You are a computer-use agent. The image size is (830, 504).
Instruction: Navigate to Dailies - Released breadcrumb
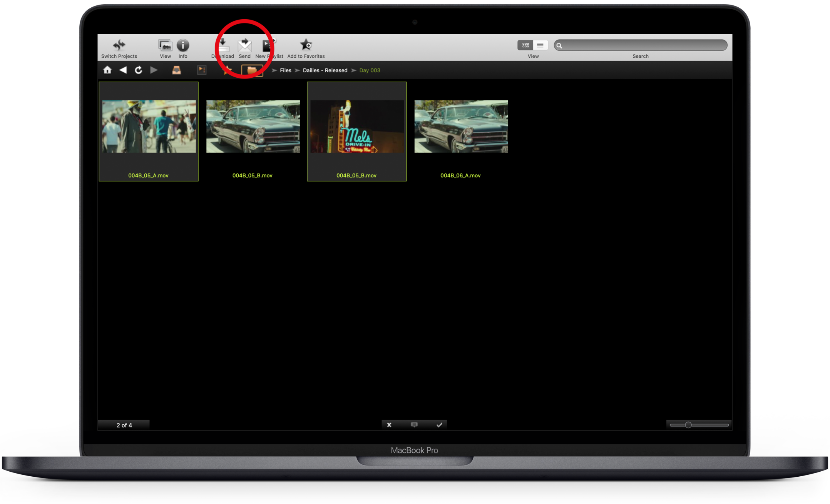coord(325,70)
